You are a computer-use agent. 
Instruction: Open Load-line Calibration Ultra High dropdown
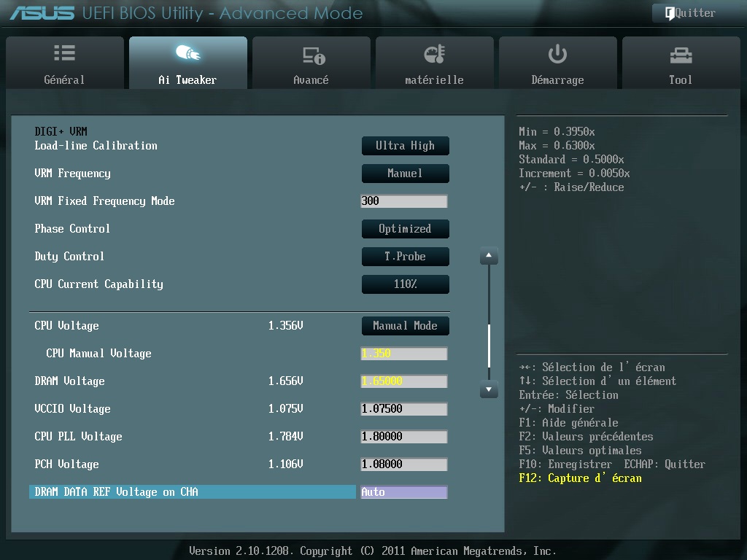(x=405, y=146)
